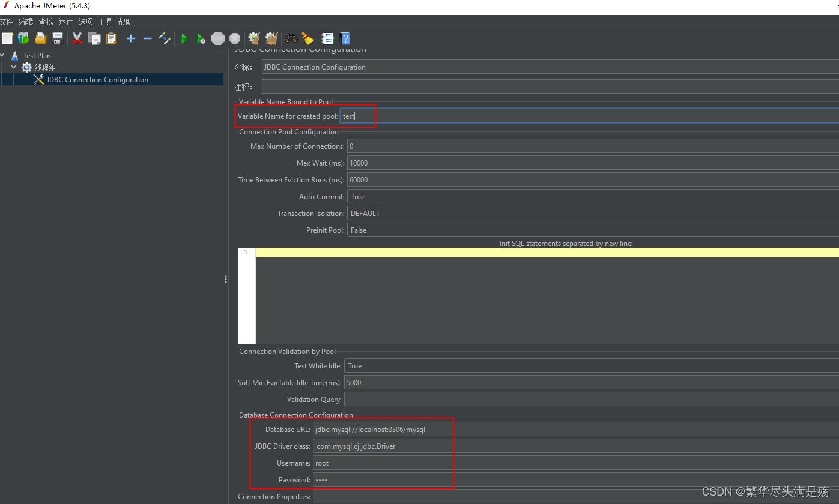Open the Auto Commit dropdown
This screenshot has width=839, height=504.
592,197
